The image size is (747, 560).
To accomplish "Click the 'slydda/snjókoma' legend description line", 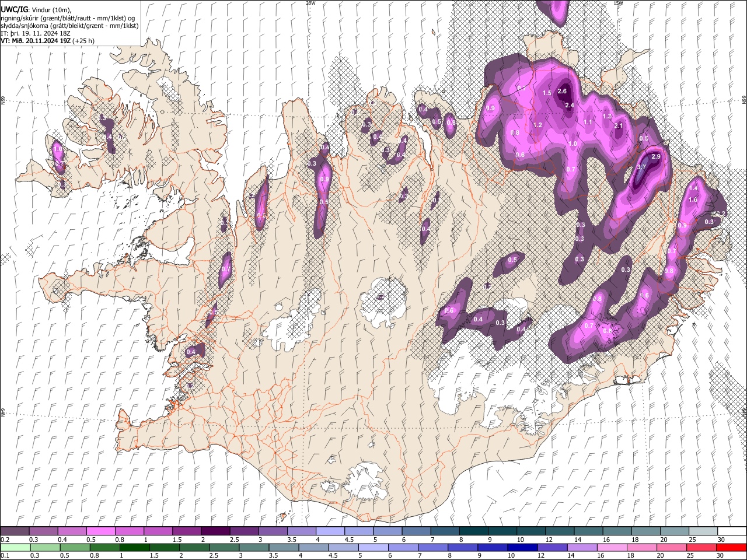I will [69, 26].
